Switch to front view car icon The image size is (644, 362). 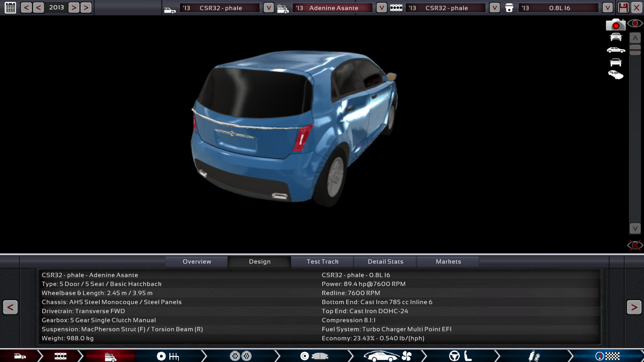click(x=616, y=37)
